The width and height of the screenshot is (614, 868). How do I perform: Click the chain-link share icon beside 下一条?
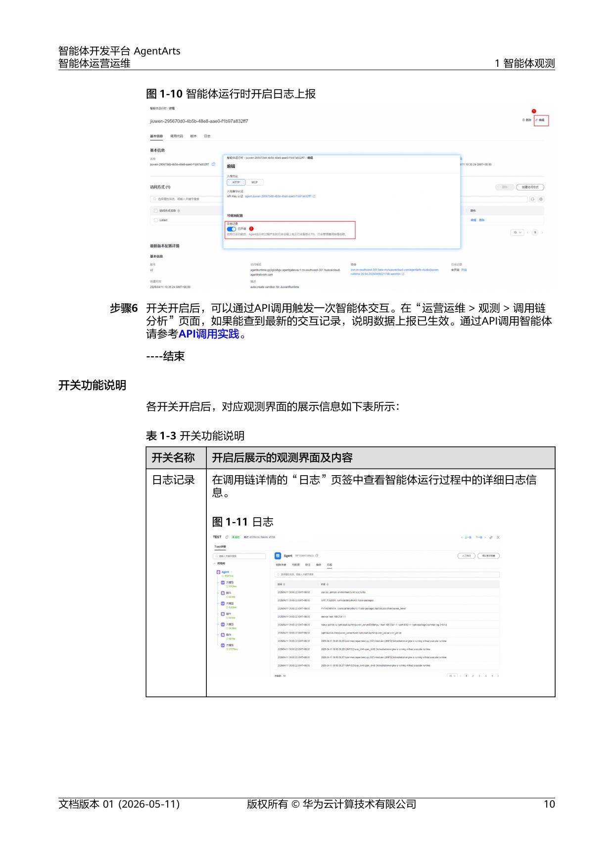click(x=491, y=537)
